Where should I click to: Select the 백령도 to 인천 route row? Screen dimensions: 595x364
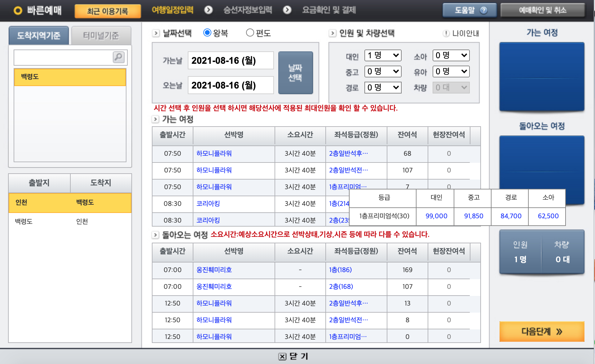(70, 222)
